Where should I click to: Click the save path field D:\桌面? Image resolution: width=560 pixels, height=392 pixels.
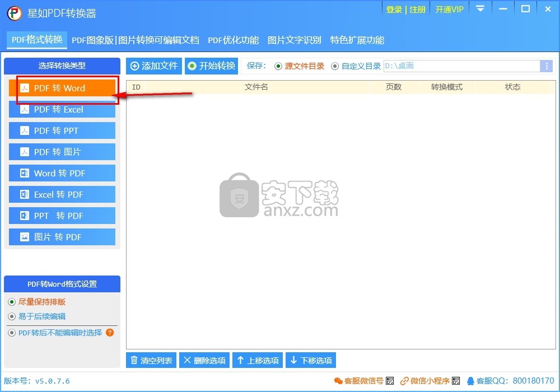click(461, 66)
